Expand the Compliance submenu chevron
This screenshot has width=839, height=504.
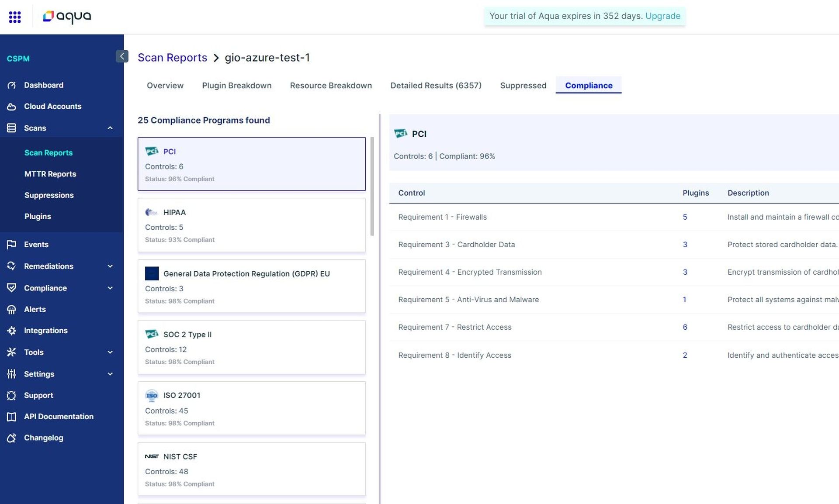pyautogui.click(x=110, y=288)
